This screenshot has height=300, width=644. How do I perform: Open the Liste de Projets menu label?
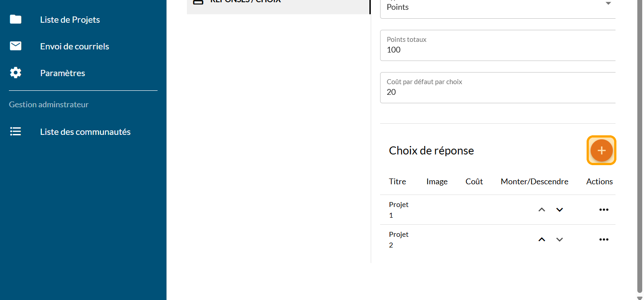click(x=70, y=20)
